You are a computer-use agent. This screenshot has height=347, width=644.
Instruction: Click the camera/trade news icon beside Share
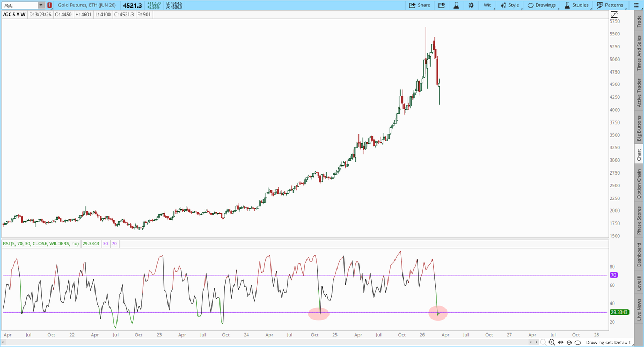[442, 5]
